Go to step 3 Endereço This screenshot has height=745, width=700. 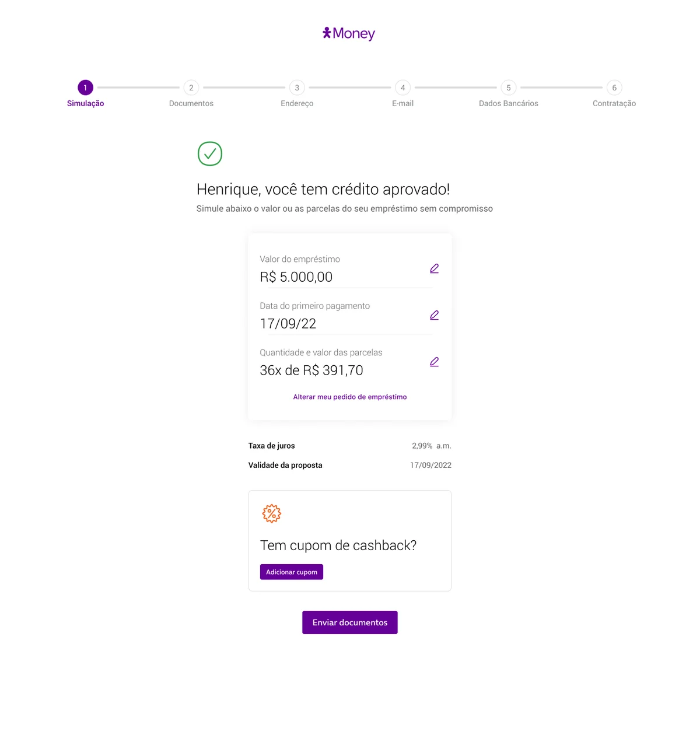tap(297, 88)
